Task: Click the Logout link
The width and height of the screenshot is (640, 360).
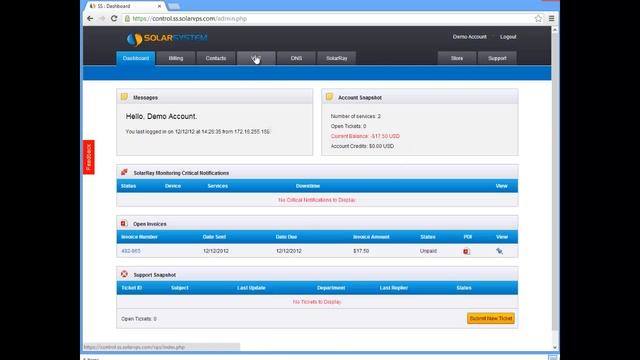Action: tap(508, 37)
